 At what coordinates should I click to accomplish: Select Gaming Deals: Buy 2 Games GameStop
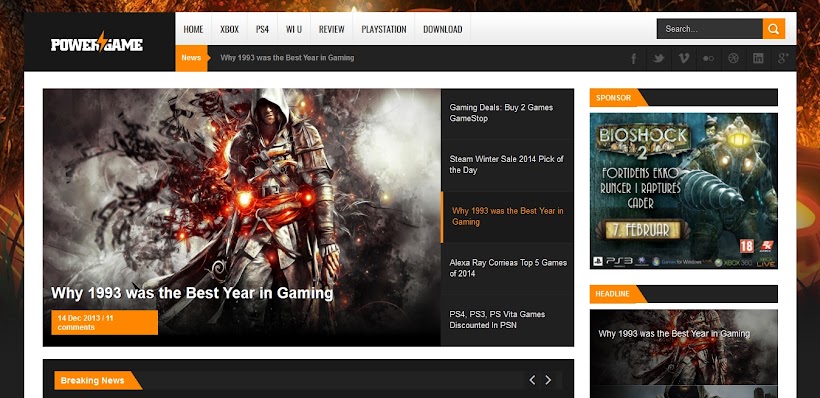507,113
